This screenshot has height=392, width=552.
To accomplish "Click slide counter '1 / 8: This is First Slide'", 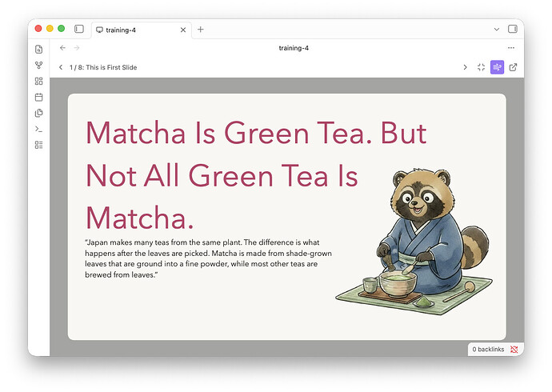I will [103, 67].
